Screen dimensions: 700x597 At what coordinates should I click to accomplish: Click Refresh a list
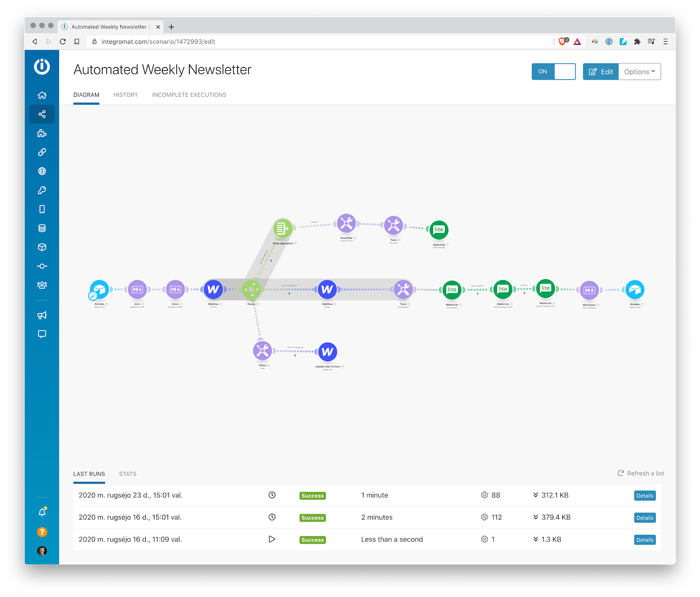click(x=640, y=474)
